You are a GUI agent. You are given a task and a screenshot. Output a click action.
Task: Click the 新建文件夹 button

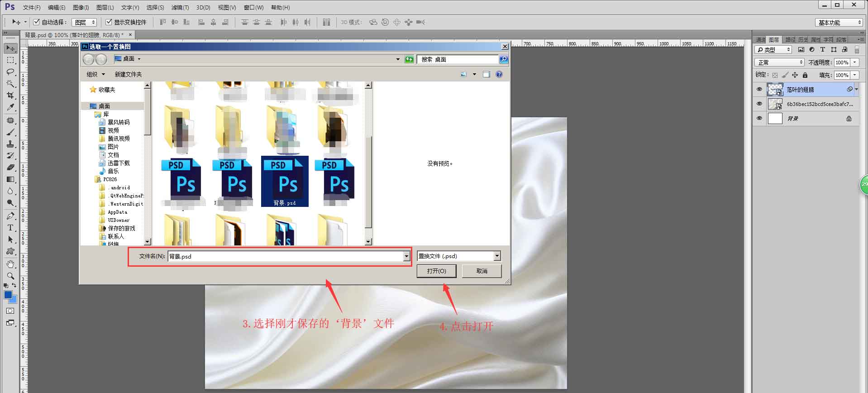point(128,74)
